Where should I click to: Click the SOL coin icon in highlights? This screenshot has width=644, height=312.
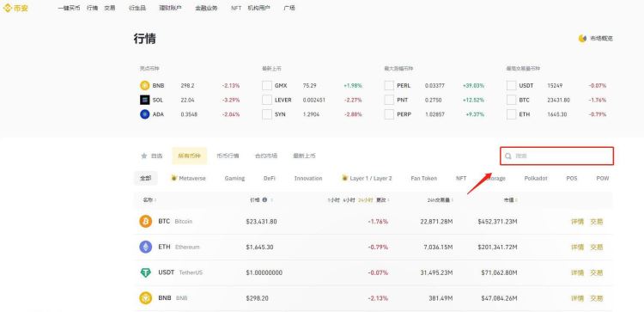[x=144, y=100]
